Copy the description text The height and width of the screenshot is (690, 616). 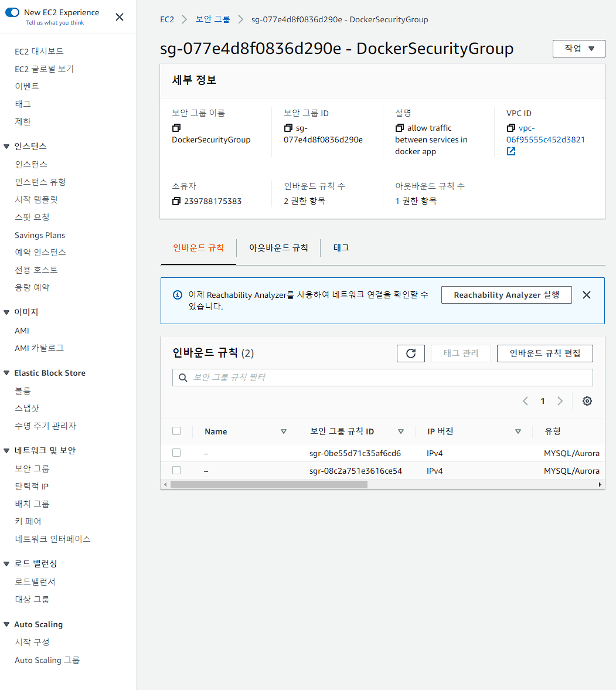point(400,128)
